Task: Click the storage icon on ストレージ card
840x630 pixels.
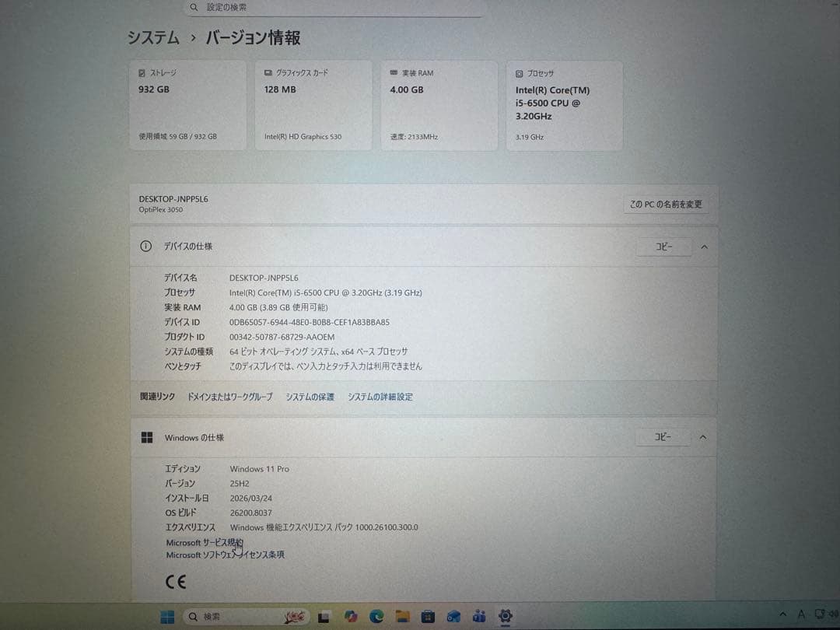Action: [142, 73]
